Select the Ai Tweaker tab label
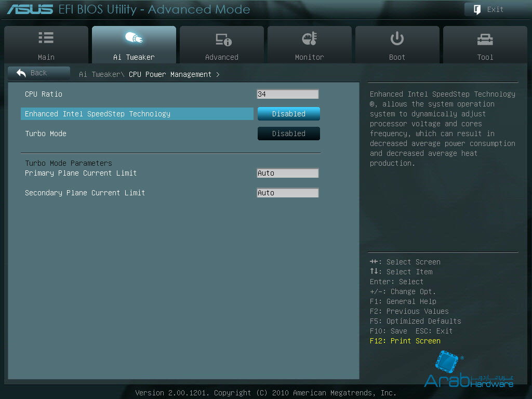This screenshot has height=399, width=532. 134,57
